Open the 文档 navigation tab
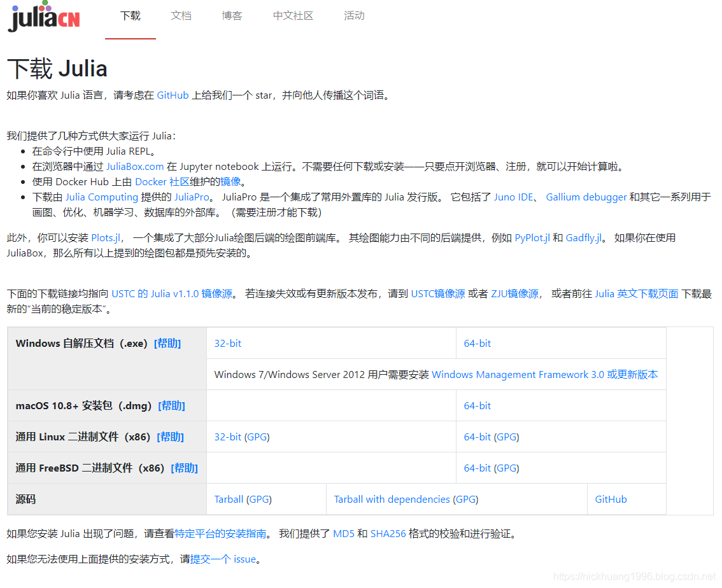 pos(181,16)
